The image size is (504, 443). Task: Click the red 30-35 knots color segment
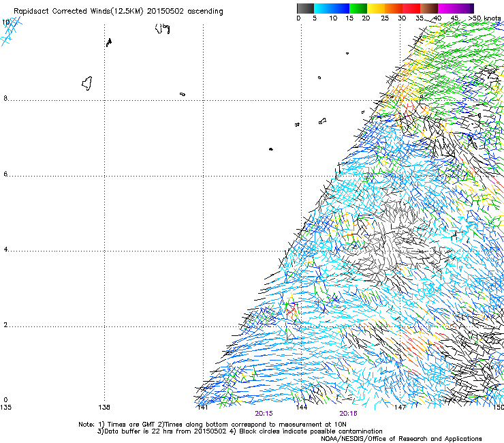412,8
